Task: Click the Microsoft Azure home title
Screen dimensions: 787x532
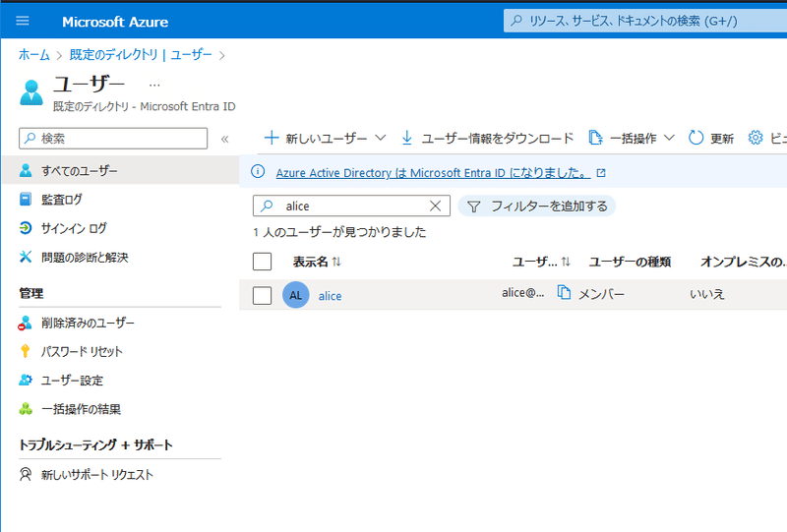Action: (x=115, y=22)
